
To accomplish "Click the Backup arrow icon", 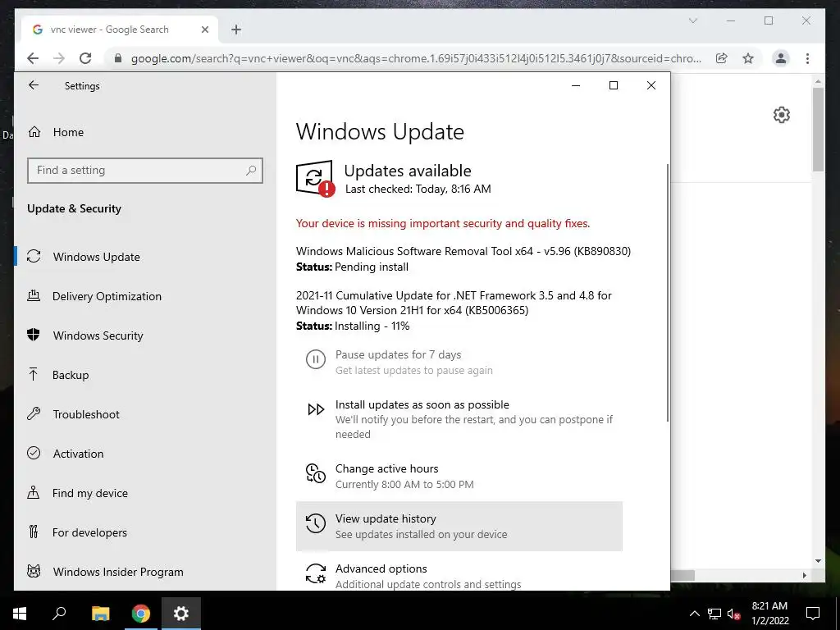I will (x=34, y=374).
